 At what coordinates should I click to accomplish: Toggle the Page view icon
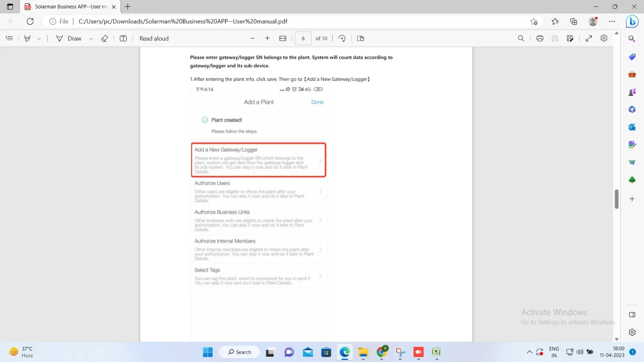[361, 38]
